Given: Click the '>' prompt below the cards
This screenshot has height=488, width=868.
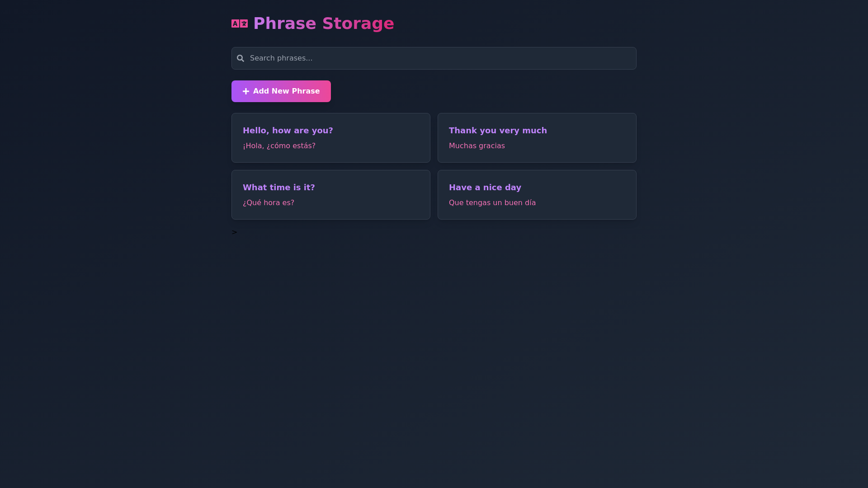Looking at the screenshot, I should click(234, 232).
